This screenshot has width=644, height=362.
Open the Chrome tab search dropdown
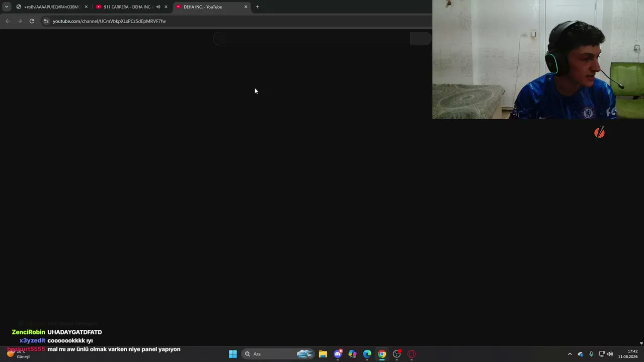point(7,7)
